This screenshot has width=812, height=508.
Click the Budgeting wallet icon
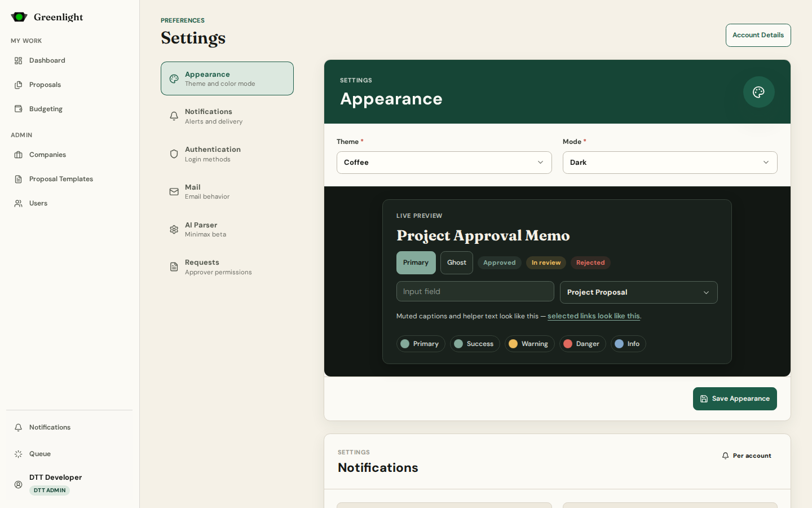coord(19,109)
